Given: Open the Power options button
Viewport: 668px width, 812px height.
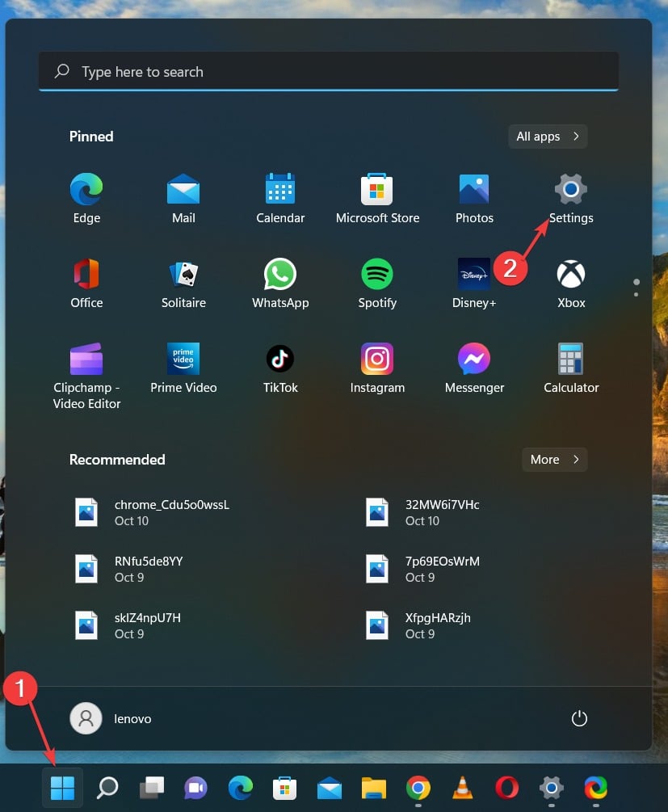Looking at the screenshot, I should pos(579,718).
